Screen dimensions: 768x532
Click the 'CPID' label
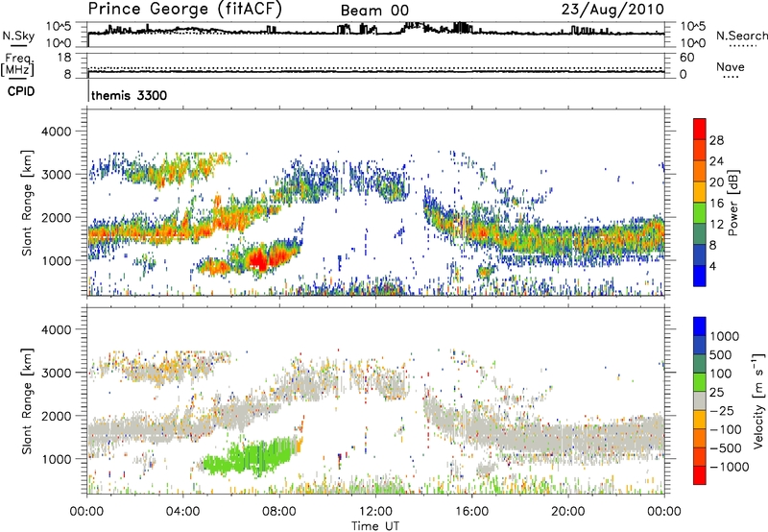click(x=21, y=91)
